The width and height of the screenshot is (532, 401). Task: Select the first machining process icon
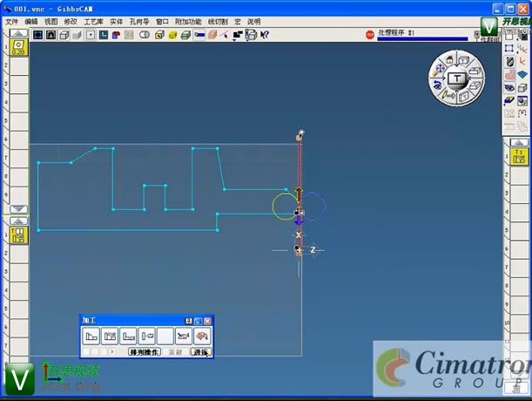[x=91, y=336]
